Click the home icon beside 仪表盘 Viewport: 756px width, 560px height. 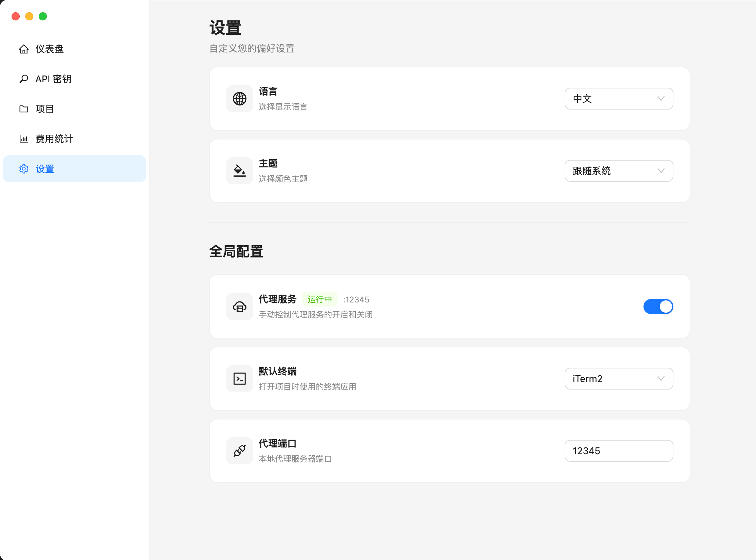[x=24, y=49]
